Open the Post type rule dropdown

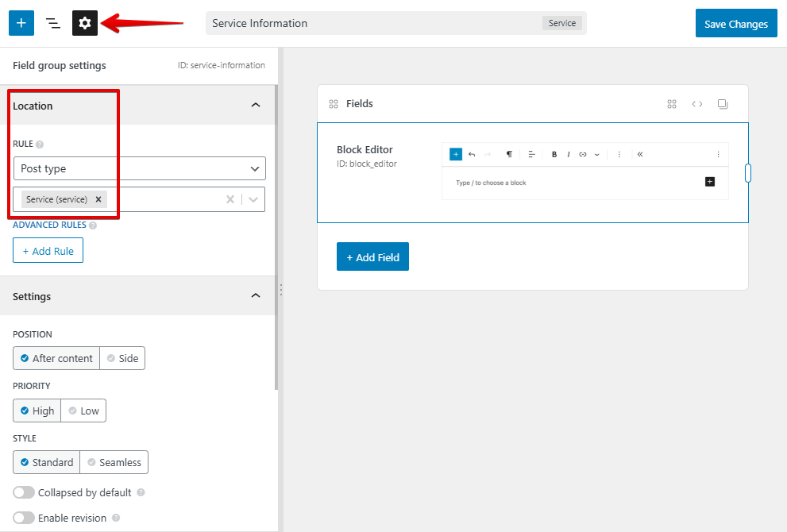click(139, 168)
